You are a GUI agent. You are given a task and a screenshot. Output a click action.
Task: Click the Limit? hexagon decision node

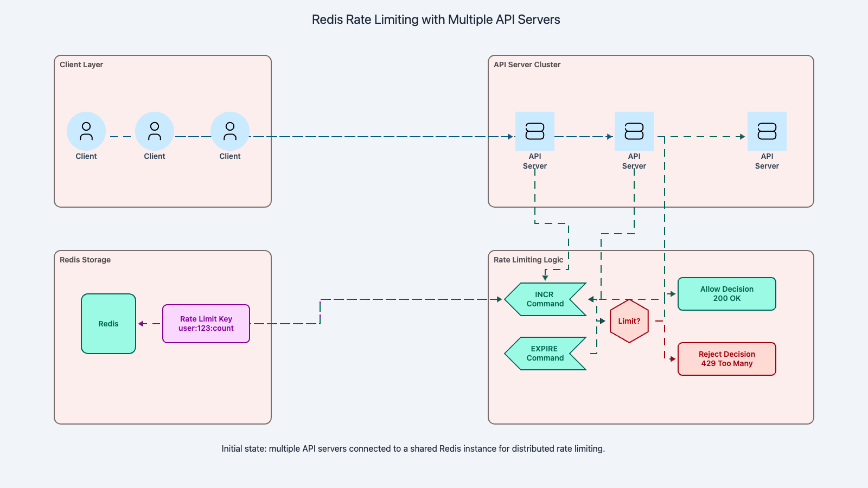629,321
